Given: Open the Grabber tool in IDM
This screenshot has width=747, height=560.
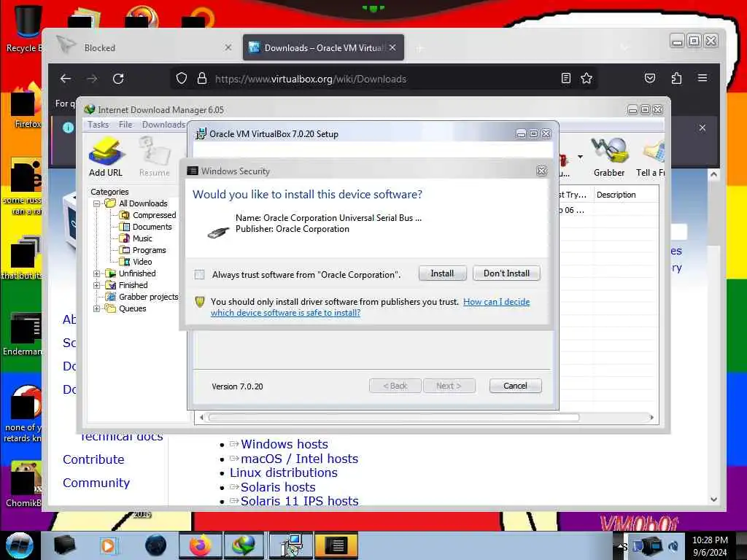Looking at the screenshot, I should pyautogui.click(x=609, y=157).
